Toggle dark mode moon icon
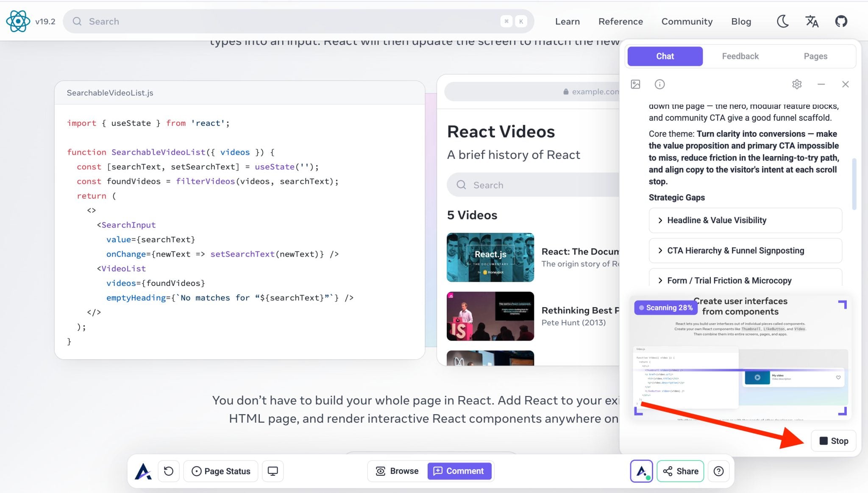This screenshot has height=493, width=868. (x=782, y=21)
